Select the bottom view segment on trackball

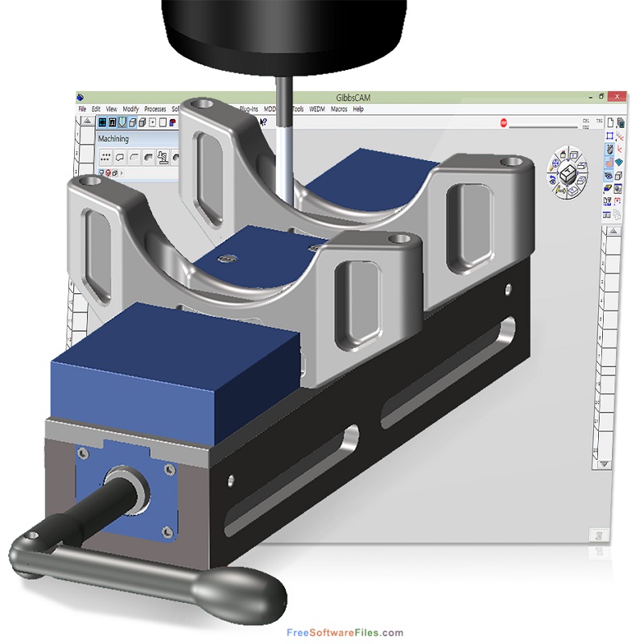[572, 190]
